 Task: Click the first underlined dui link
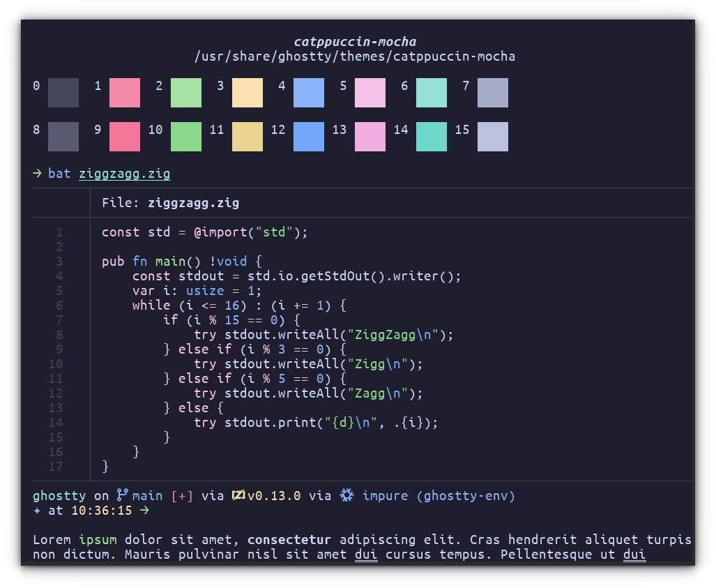[366, 554]
